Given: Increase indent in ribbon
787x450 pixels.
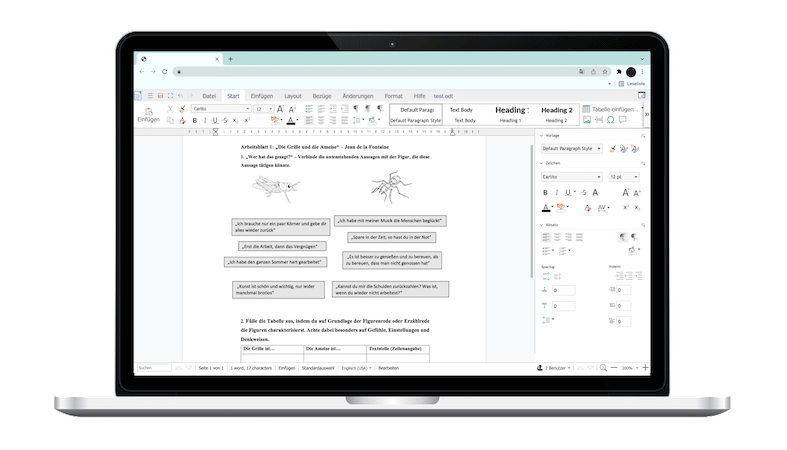Looking at the screenshot, I should coord(332,109).
